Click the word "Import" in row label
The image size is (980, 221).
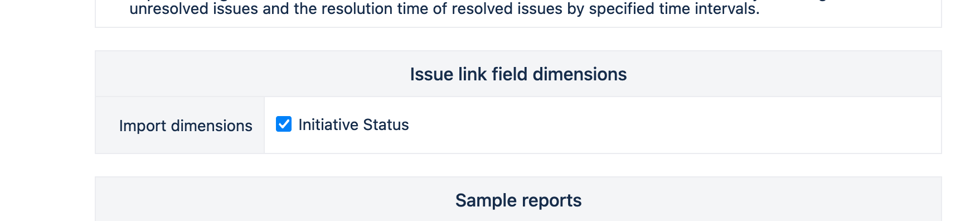(x=143, y=126)
